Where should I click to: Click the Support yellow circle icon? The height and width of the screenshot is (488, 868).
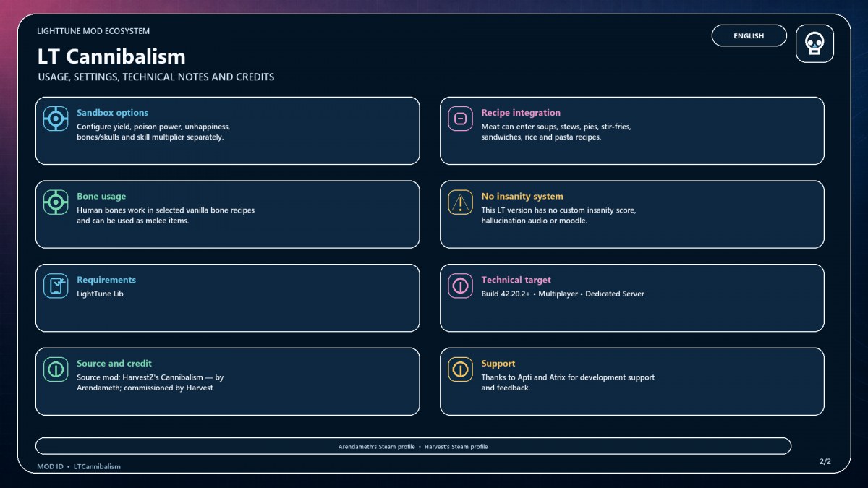[460, 369]
